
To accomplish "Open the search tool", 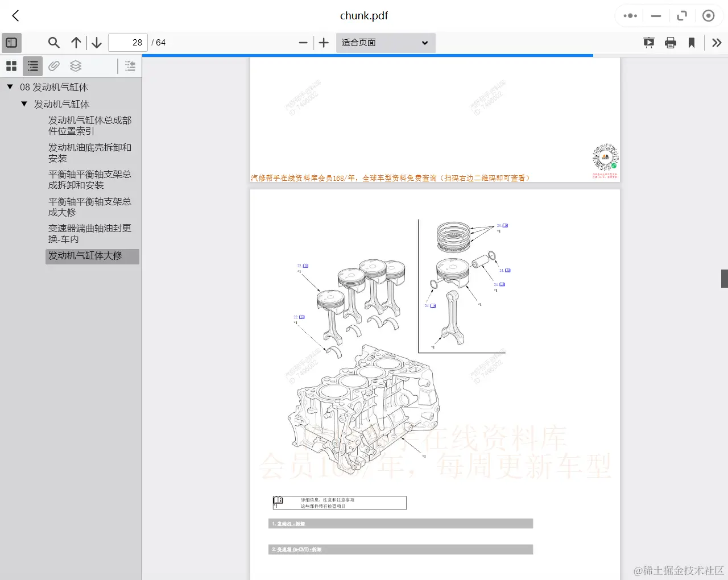I will (x=54, y=43).
